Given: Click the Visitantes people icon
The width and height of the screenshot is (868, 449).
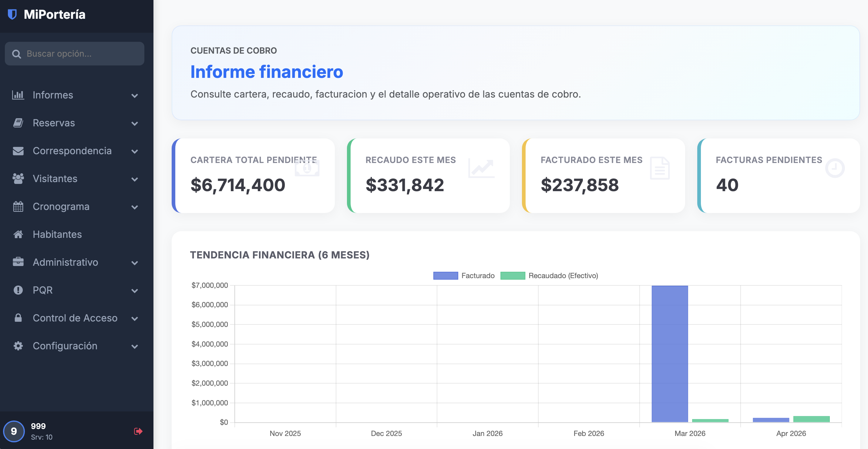Looking at the screenshot, I should tap(18, 179).
